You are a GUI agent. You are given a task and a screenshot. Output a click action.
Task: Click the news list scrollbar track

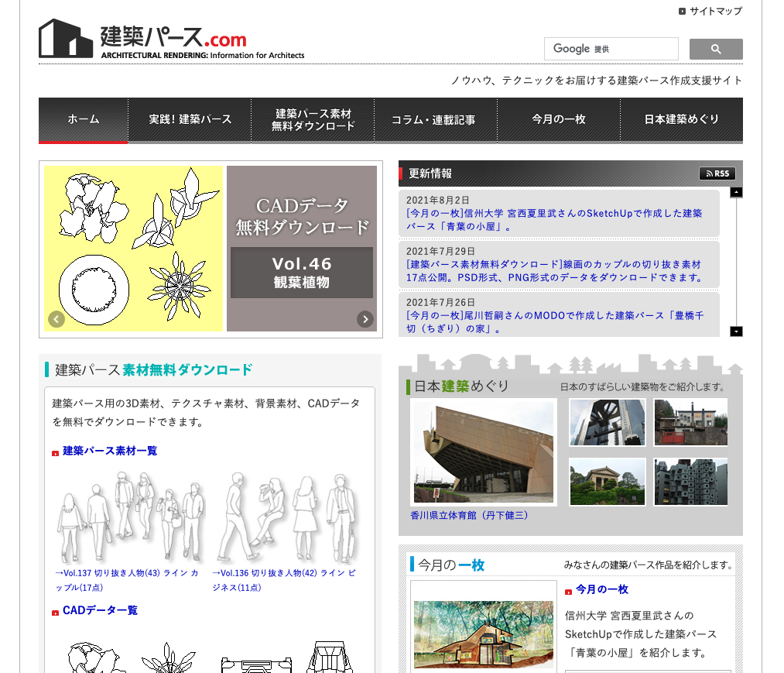pos(736,262)
